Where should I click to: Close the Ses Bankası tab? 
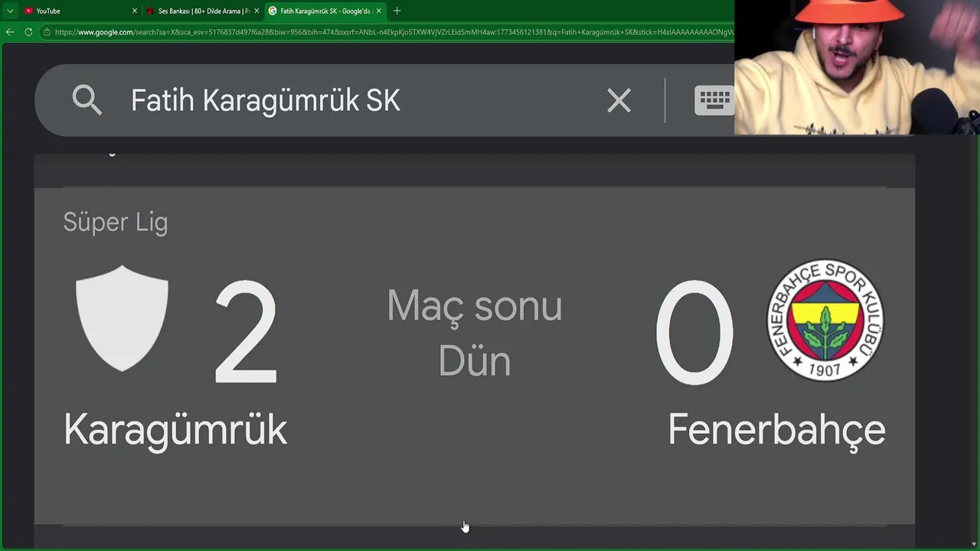pos(256,11)
